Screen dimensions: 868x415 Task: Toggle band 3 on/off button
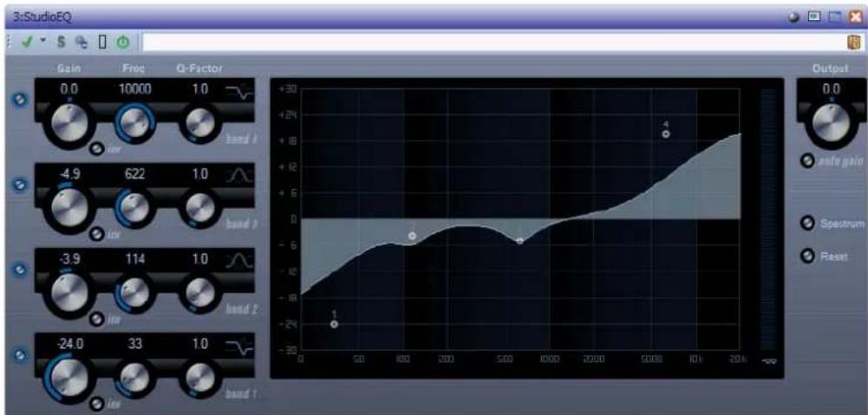point(21,185)
